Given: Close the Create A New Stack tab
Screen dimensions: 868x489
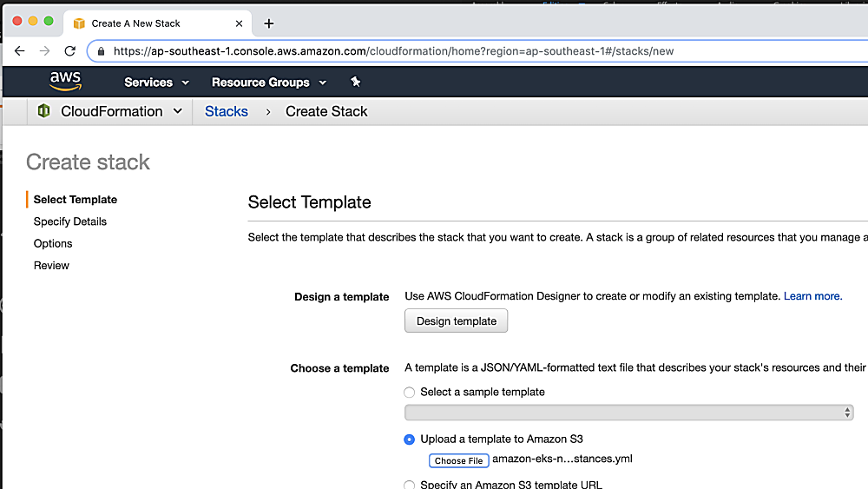Looking at the screenshot, I should [239, 23].
